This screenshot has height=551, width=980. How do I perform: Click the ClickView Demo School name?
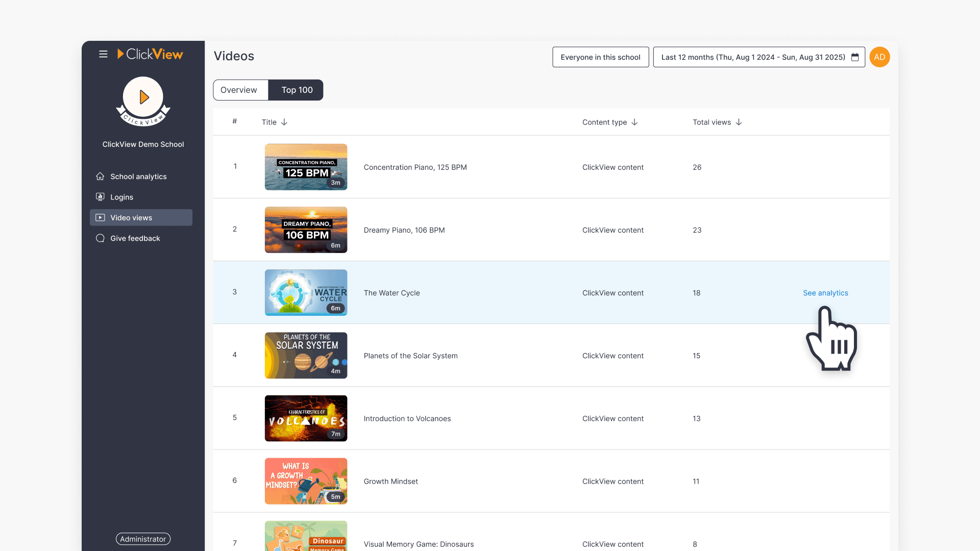(143, 144)
